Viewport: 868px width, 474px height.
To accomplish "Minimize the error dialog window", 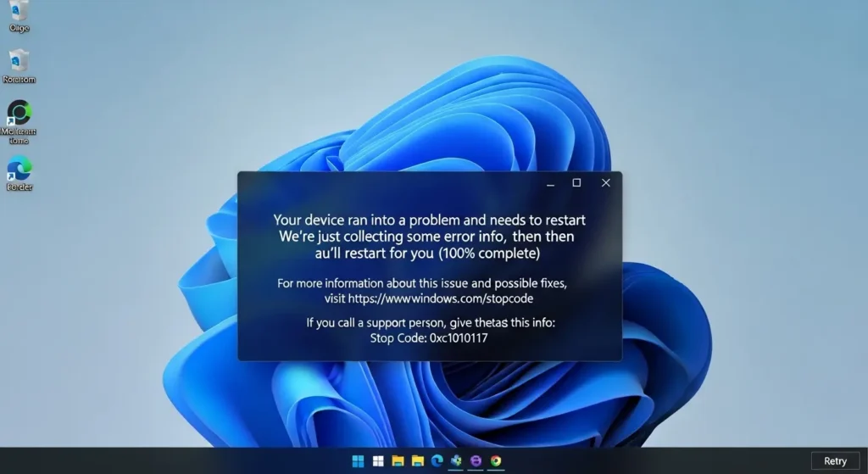I will click(x=550, y=184).
